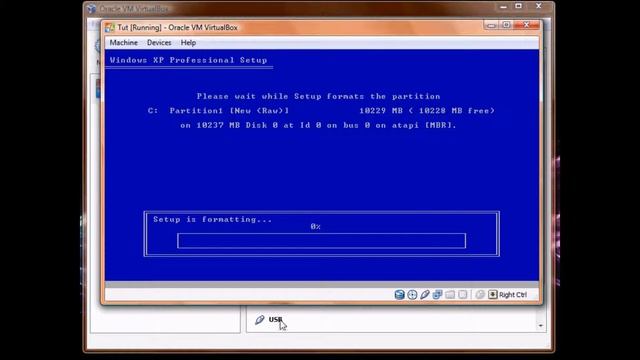Click 'Windows XP Professional Setup' heading
Image resolution: width=640 pixels, height=360 pixels.
pyautogui.click(x=188, y=60)
